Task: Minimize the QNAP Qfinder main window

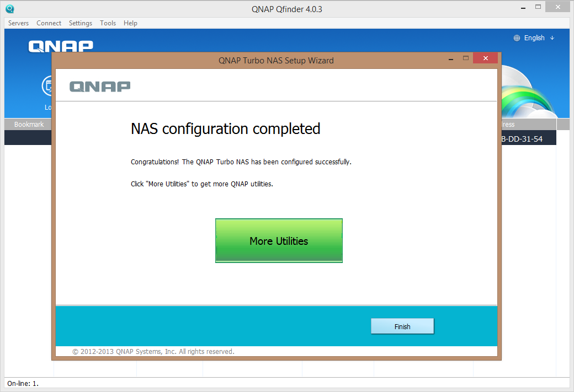Action: [523, 7]
